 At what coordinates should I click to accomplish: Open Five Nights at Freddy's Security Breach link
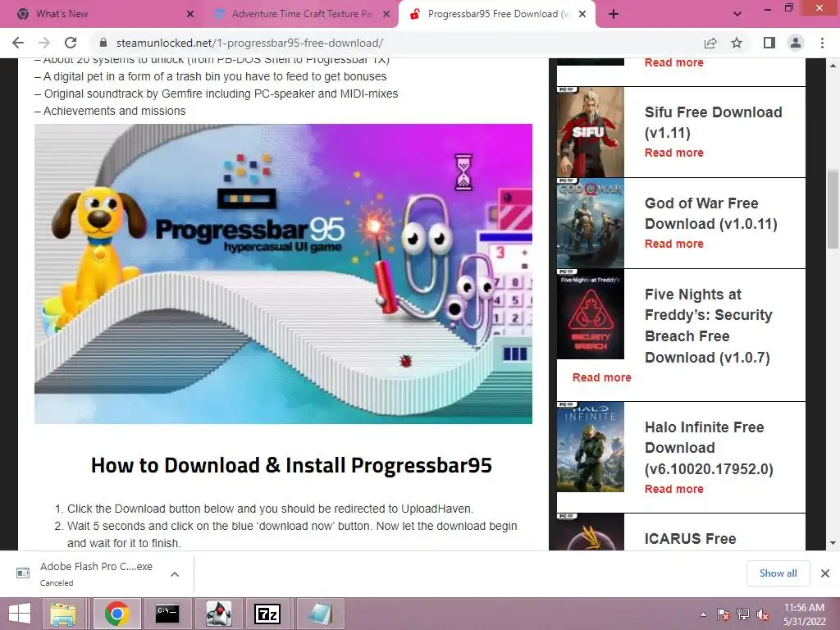(x=708, y=326)
